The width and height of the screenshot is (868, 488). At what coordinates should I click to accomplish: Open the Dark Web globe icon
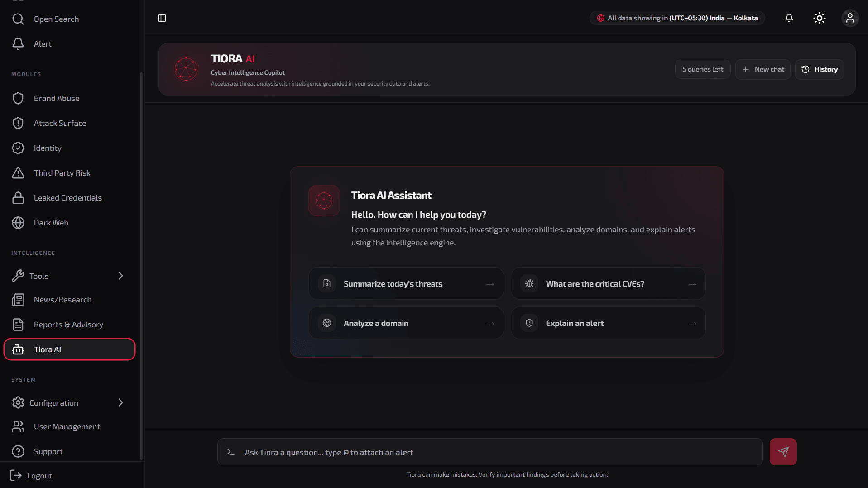point(18,223)
